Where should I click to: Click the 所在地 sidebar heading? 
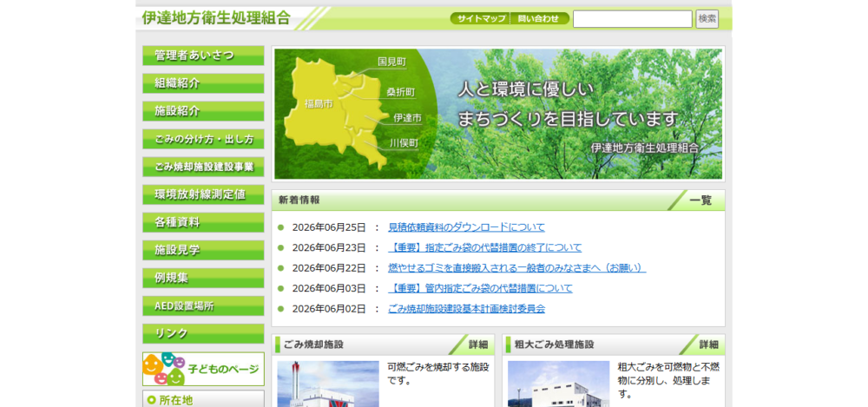pos(176,400)
